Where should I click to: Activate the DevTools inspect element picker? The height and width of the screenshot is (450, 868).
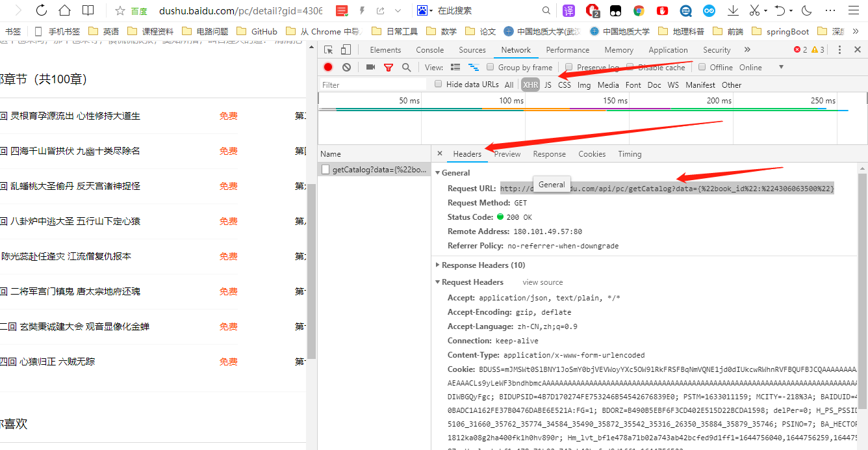click(329, 50)
